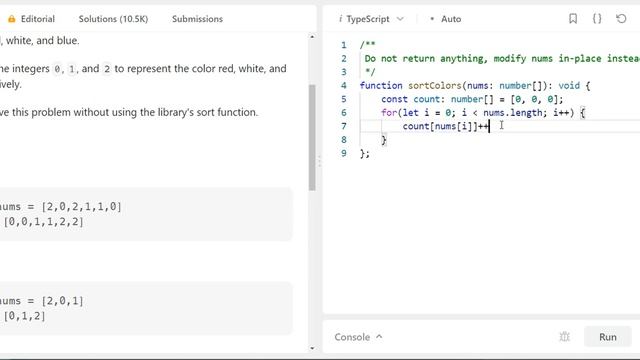
Task: Open the TypeScript language dropdown
Action: pyautogui.click(x=375, y=19)
